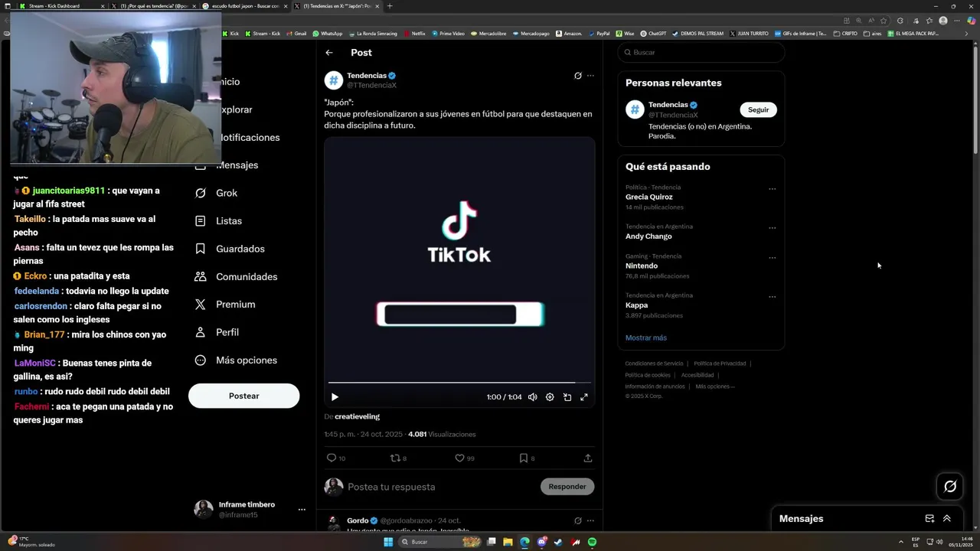Follow Tendencias with Seguir button
980x551 pixels.
[x=758, y=109]
